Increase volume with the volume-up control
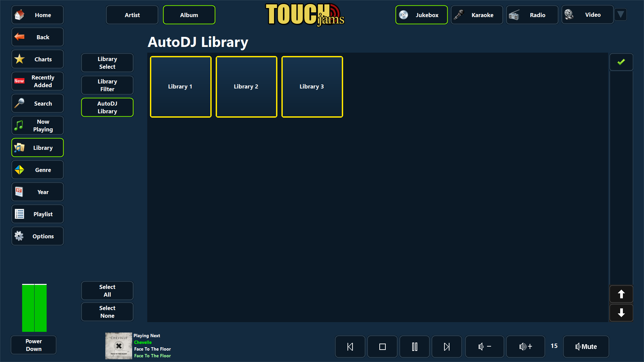Viewport: 644px width, 362px height. click(x=525, y=346)
